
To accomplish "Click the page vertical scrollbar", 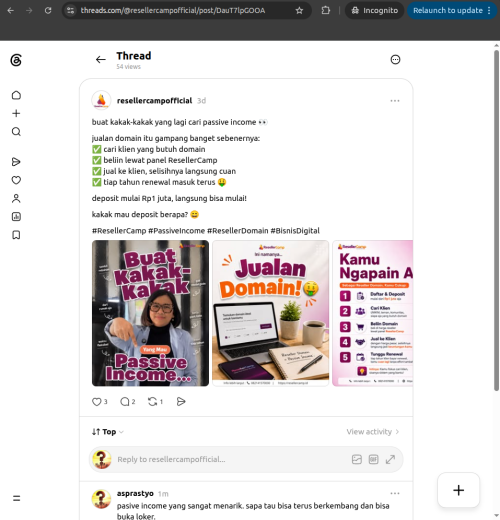I will (496, 220).
